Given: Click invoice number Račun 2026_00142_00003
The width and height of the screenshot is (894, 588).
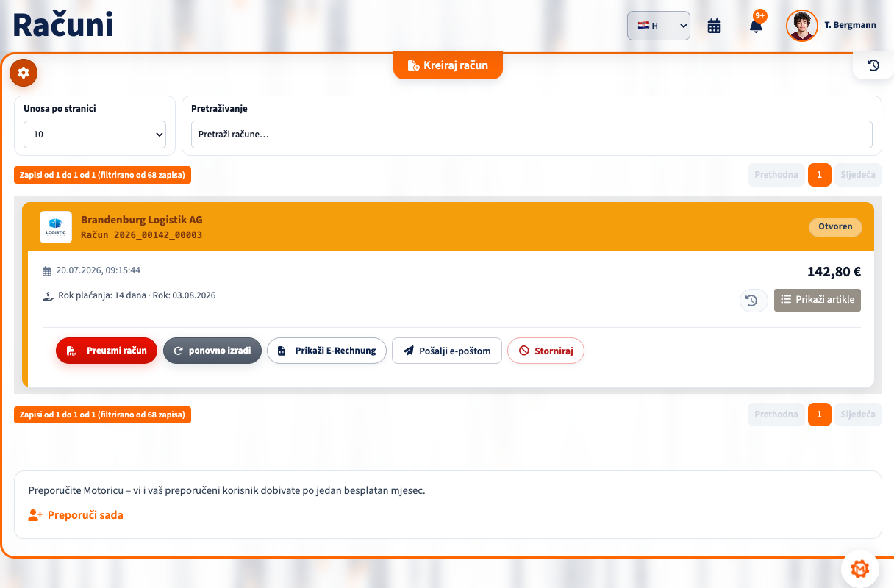Looking at the screenshot, I should [141, 235].
